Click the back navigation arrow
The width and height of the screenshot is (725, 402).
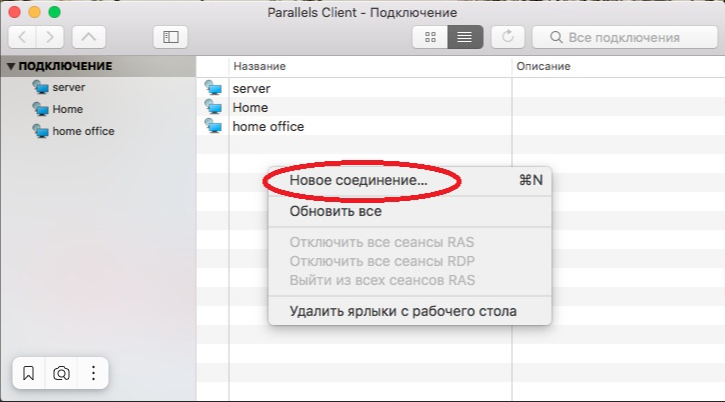coord(24,37)
